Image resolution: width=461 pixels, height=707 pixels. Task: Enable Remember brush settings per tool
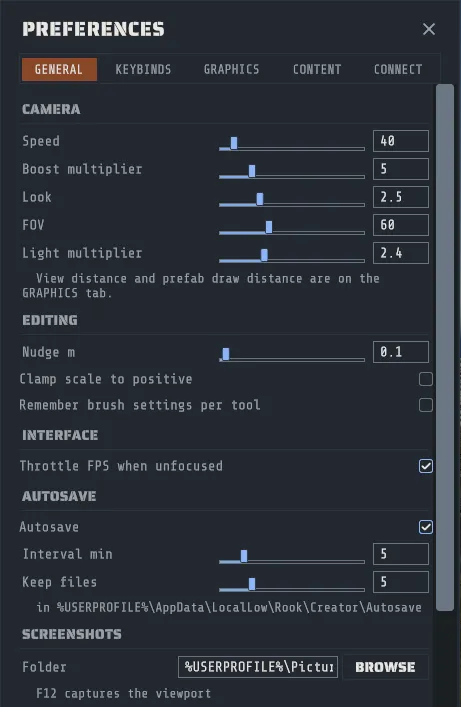(425, 405)
